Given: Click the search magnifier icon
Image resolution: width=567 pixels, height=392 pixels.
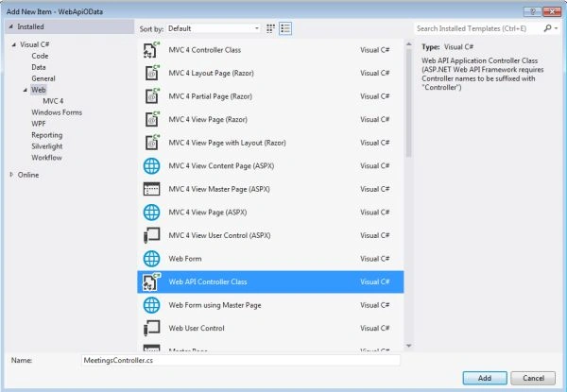Looking at the screenshot, I should (x=547, y=28).
